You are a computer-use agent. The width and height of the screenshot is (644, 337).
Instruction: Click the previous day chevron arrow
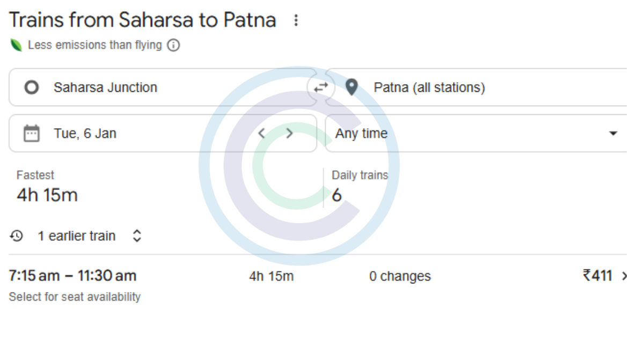coord(261,133)
